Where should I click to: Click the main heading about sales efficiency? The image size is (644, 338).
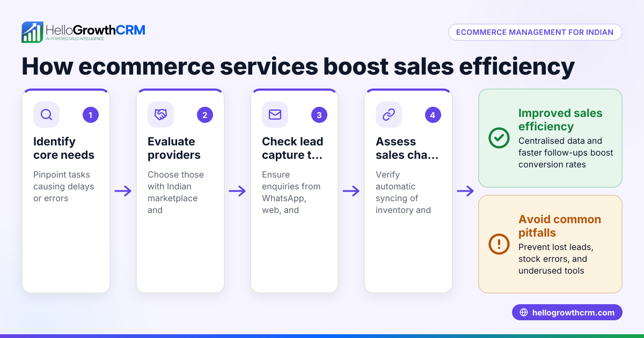(298, 67)
